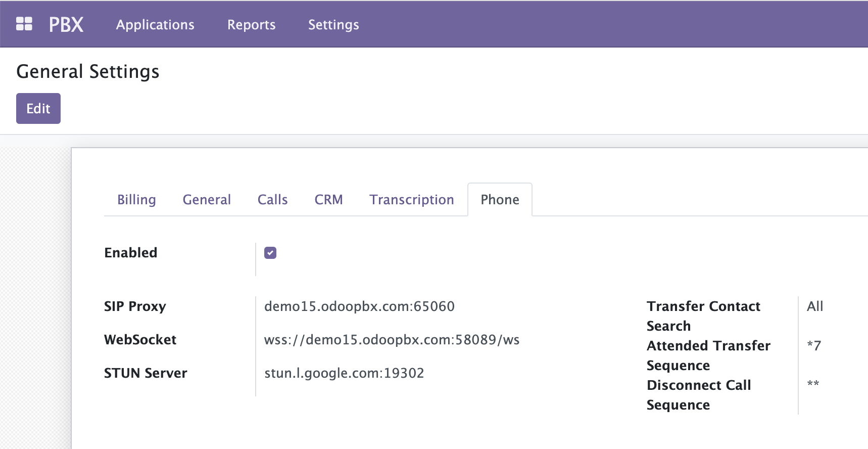Viewport: 868px width, 449px height.
Task: Click the Transfer Contact Search value All
Action: (x=814, y=306)
